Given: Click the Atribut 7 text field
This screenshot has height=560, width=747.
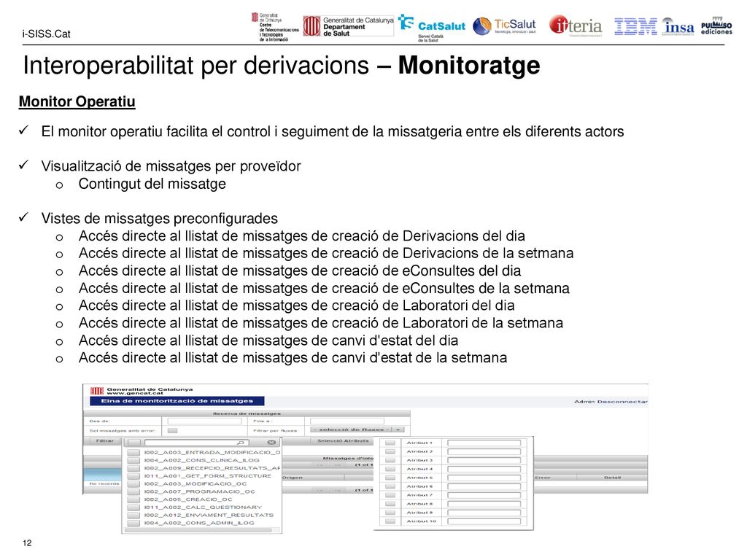Looking at the screenshot, I should click(484, 495).
